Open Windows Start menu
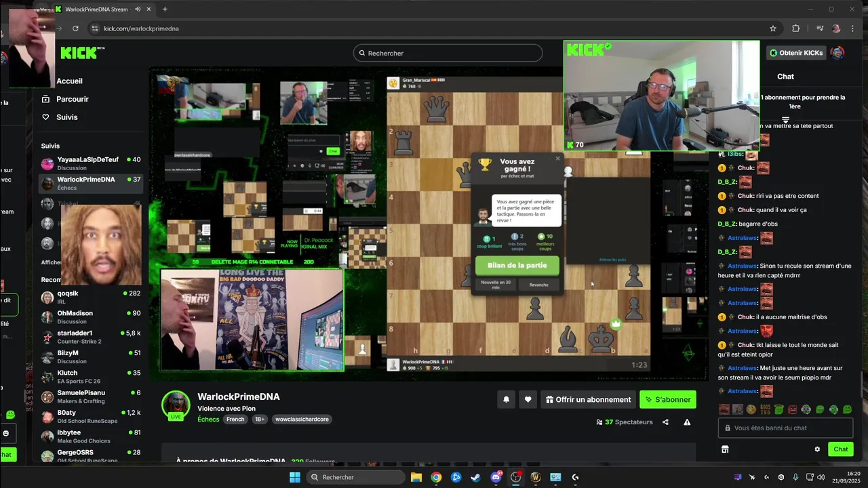 coord(295,477)
